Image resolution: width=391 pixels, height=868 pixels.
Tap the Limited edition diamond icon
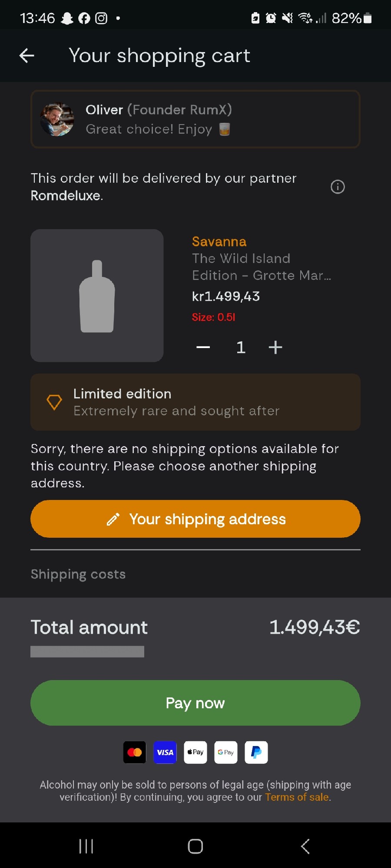[54, 402]
